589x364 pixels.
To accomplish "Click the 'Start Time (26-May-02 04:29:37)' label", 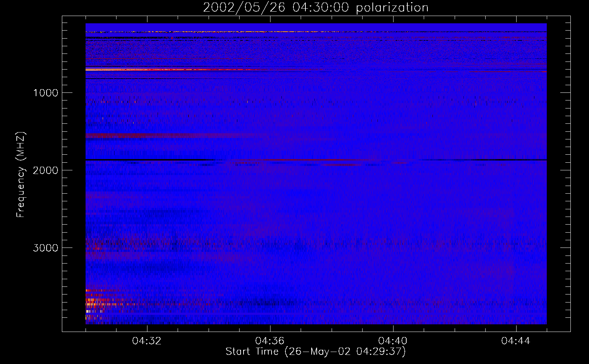I will point(316,352).
